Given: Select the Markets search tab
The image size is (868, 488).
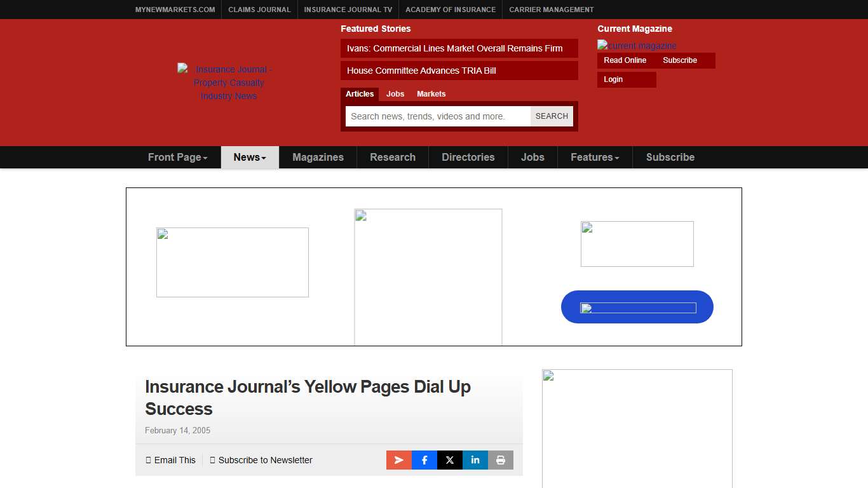Looking at the screenshot, I should (x=431, y=93).
